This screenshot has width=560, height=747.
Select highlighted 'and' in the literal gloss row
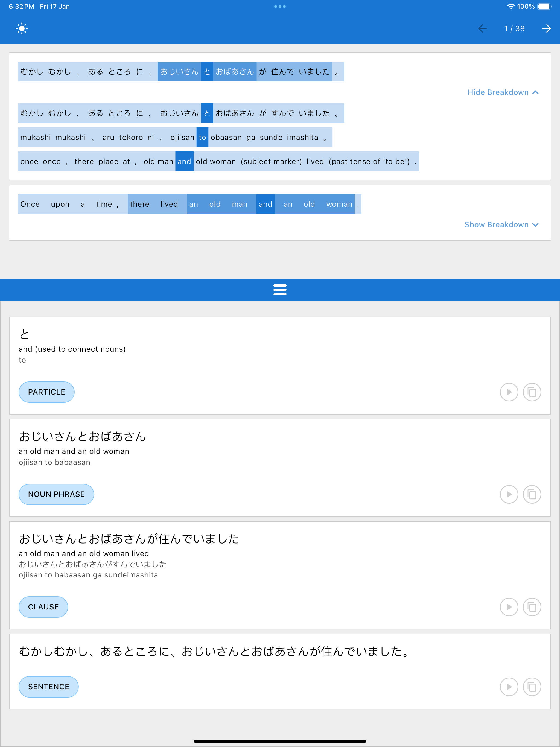tap(184, 161)
